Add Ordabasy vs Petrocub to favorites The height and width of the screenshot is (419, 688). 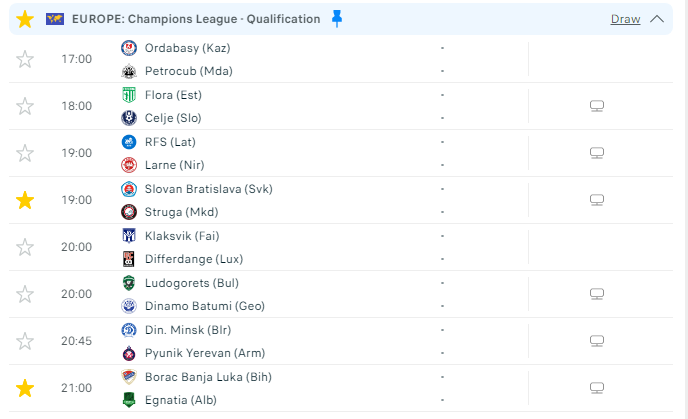(25, 59)
